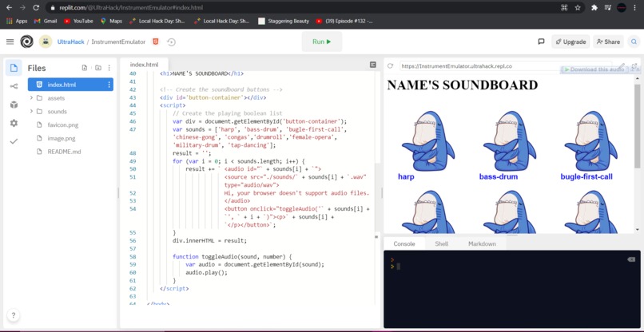This screenshot has width=644, height=332.
Task: Open the UltraHack profile link
Action: click(x=70, y=41)
